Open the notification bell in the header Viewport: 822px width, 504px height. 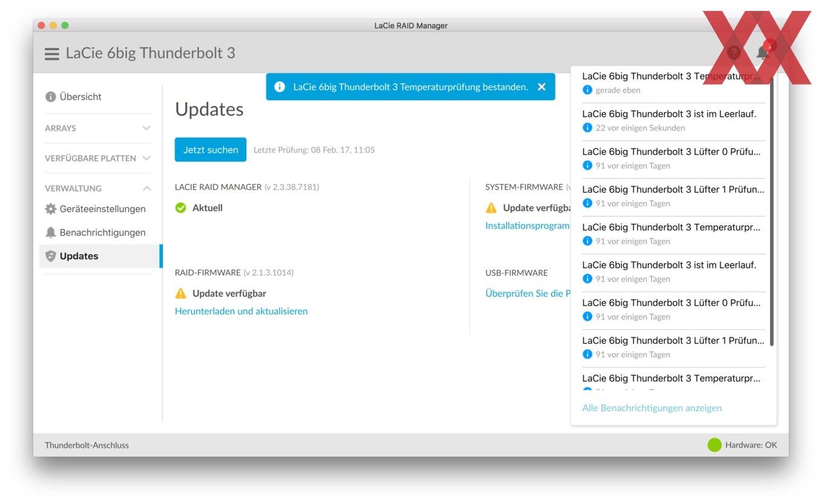763,53
